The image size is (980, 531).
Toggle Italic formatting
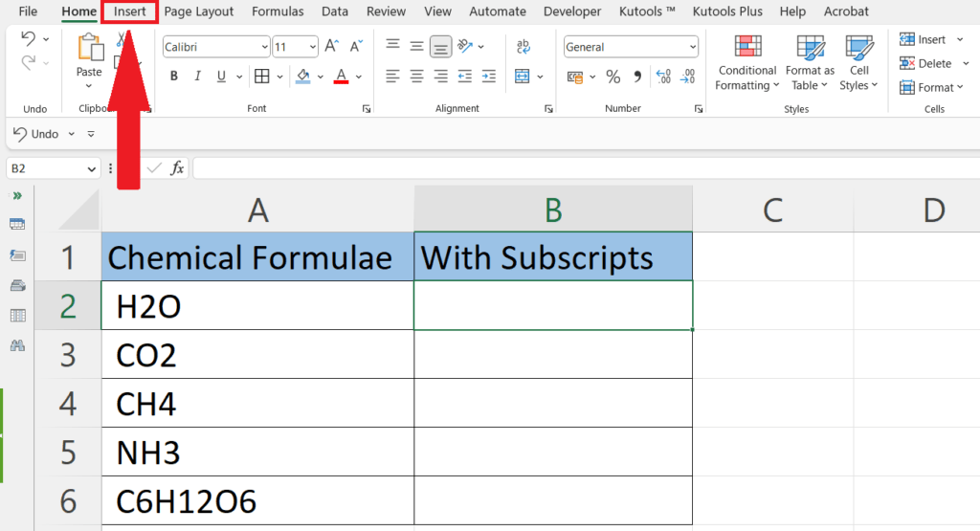pyautogui.click(x=197, y=77)
